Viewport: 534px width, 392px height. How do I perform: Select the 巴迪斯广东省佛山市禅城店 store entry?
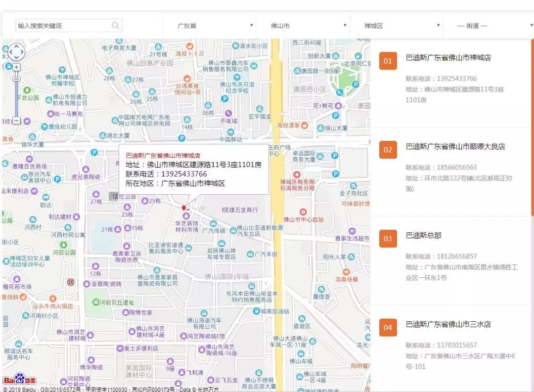(x=448, y=58)
